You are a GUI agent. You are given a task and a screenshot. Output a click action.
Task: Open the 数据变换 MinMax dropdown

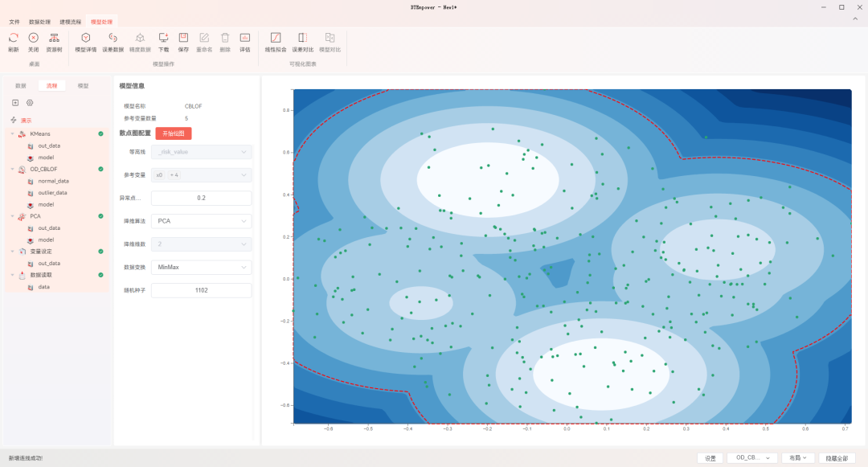pos(202,267)
